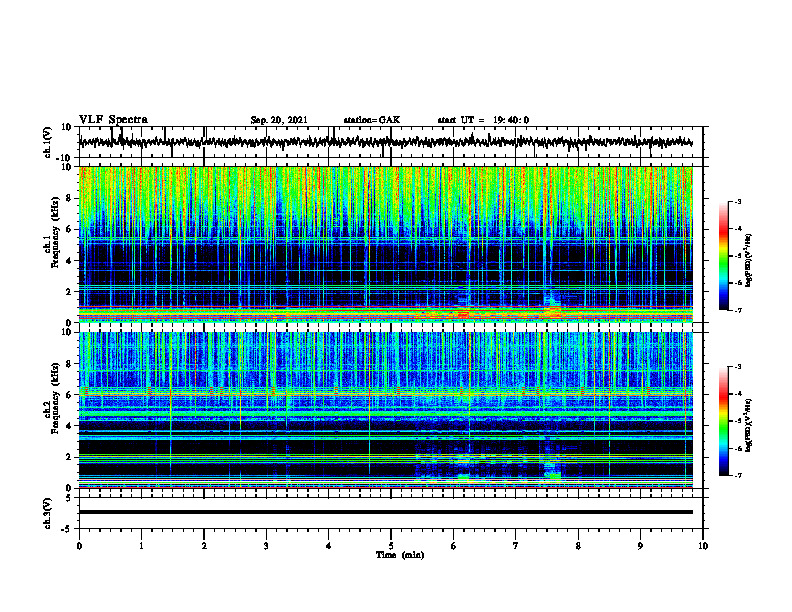This screenshot has height=612, width=792.
Task: Click the "VLF Spectra" plot title
Action: pyautogui.click(x=113, y=120)
